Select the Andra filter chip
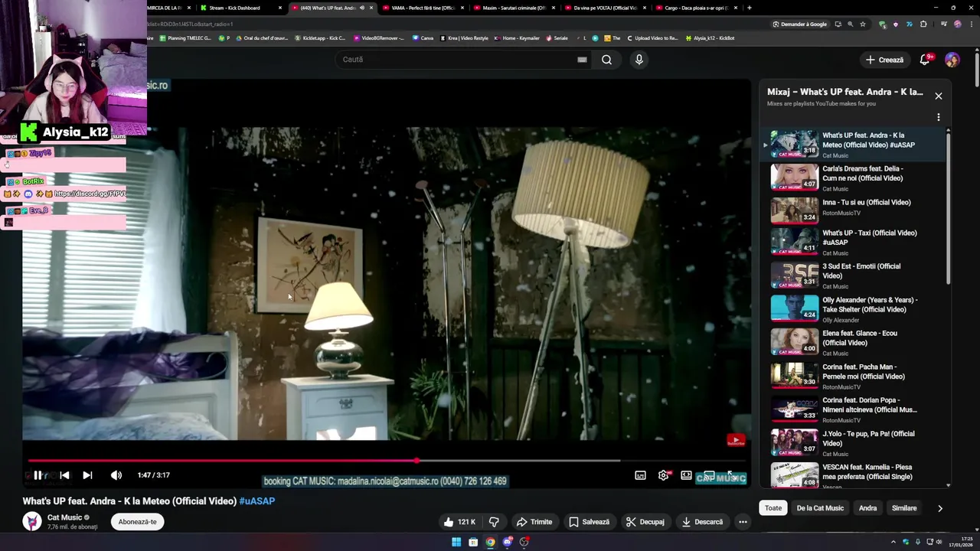This screenshot has width=980, height=551. click(x=867, y=508)
